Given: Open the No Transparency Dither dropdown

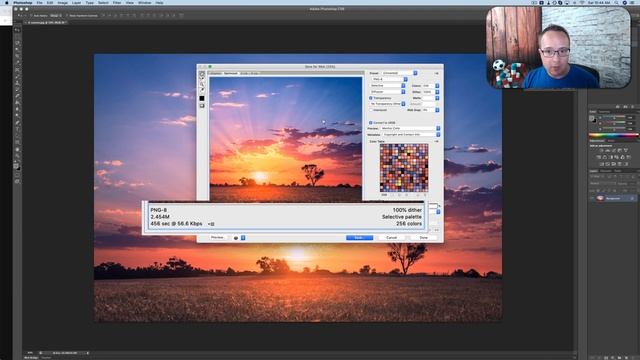Looking at the screenshot, I should point(387,104).
